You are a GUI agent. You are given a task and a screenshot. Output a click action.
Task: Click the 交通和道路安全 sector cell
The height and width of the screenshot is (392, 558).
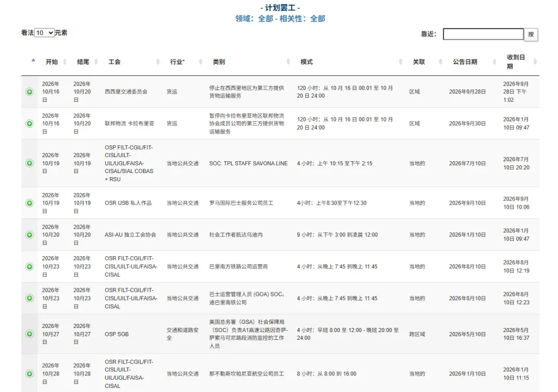point(182,334)
